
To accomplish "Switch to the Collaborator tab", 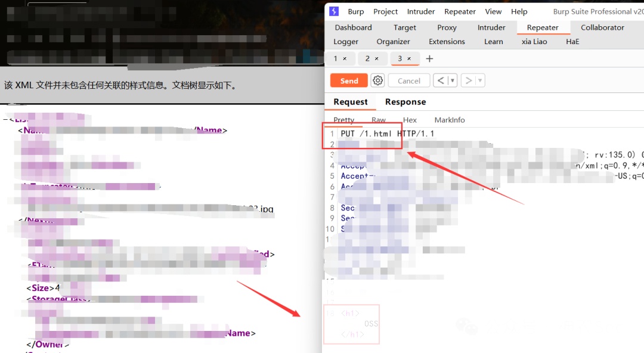I will [x=602, y=27].
